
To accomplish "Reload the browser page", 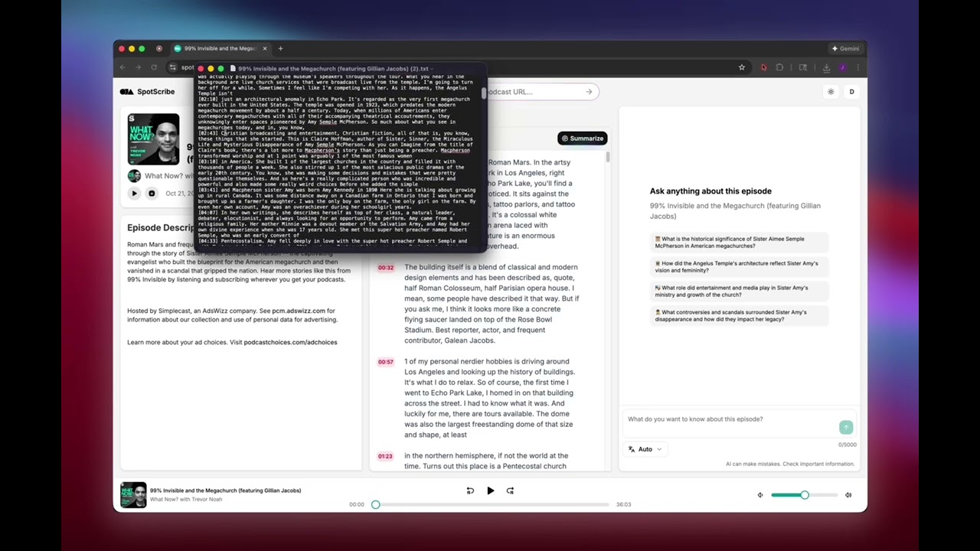I will [x=154, y=67].
